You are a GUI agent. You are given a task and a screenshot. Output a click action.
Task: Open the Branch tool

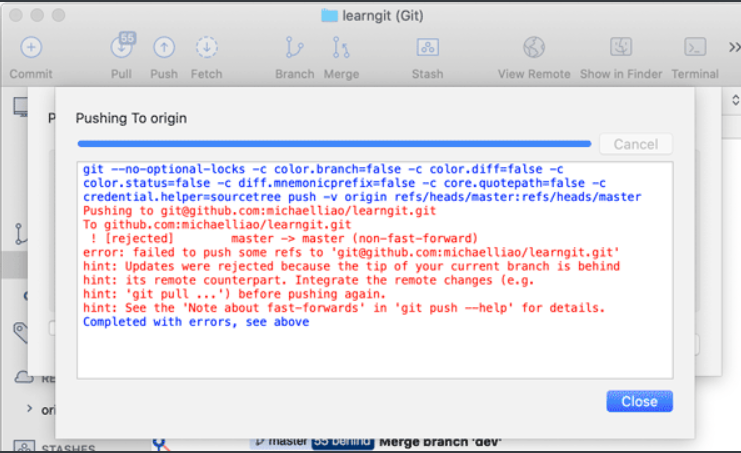(294, 48)
